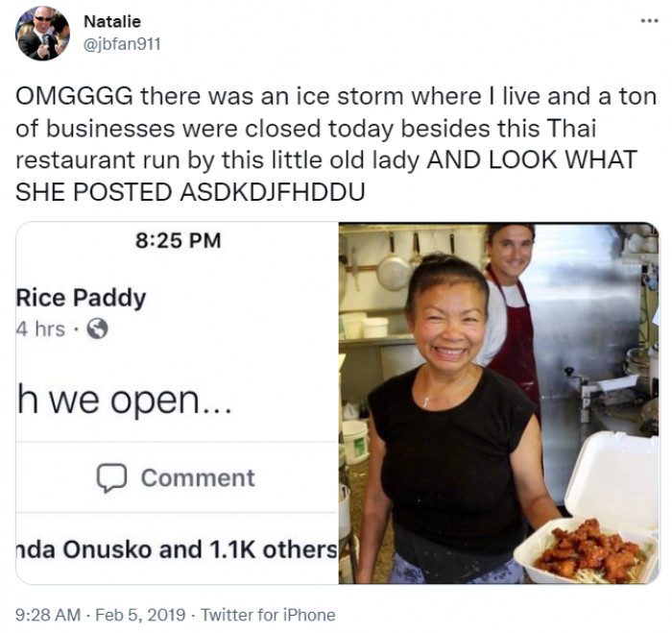672x633 pixels.
Task: Open the @jbfan911 handle link
Action: click(x=122, y=44)
